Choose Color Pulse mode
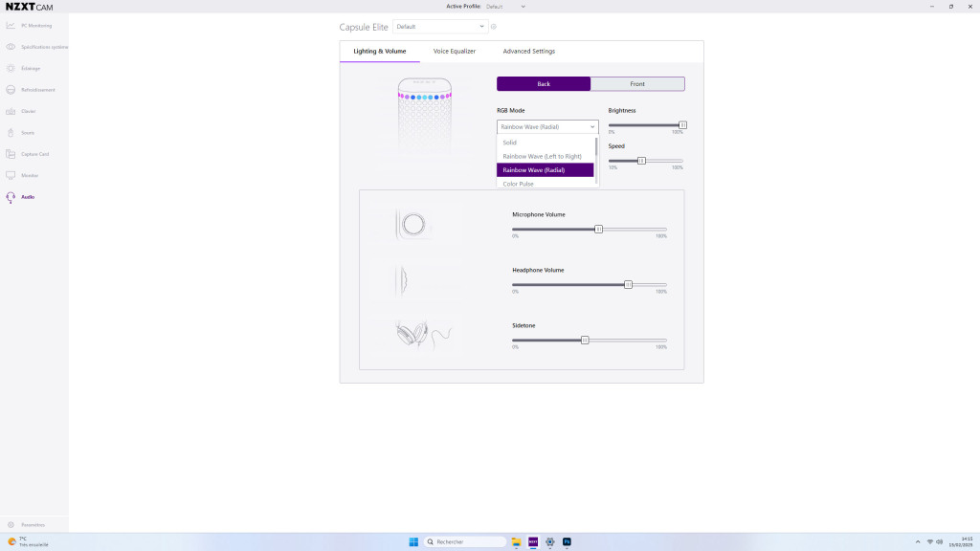Image resolution: width=980 pixels, height=551 pixels. 545,184
